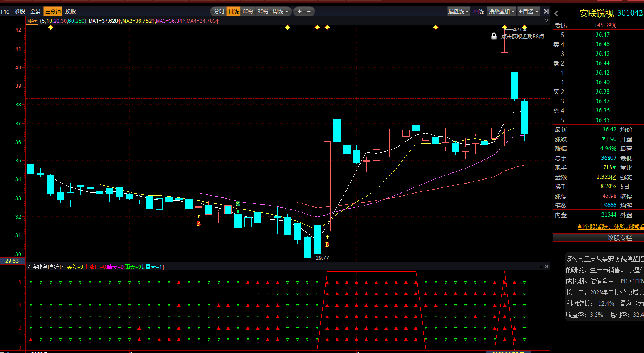This screenshot has width=644, height=353.
Task: Click the help question mark icon
Action: click(x=547, y=21)
